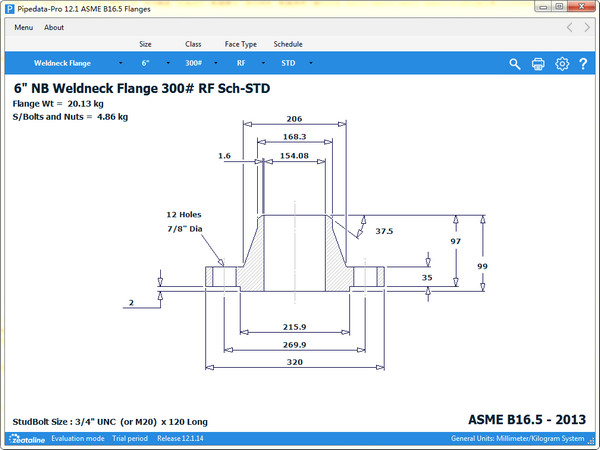Click the 7/8" Dia annotation
Image resolution: width=600 pixels, height=450 pixels.
pos(185,229)
